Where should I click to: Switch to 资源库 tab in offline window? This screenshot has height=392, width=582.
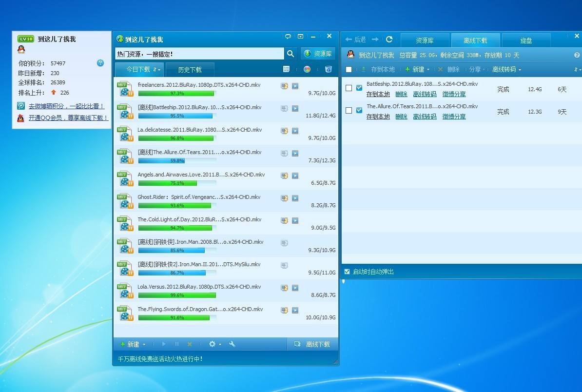pyautogui.click(x=425, y=40)
